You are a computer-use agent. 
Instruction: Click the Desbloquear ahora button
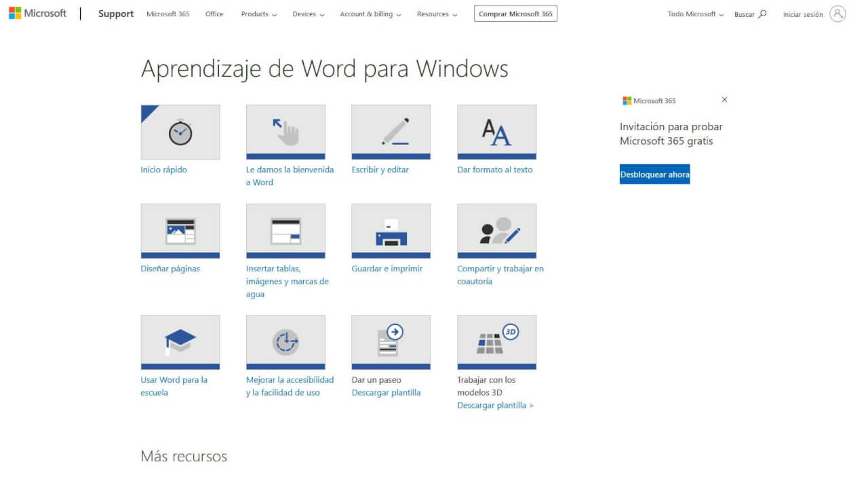(x=654, y=174)
